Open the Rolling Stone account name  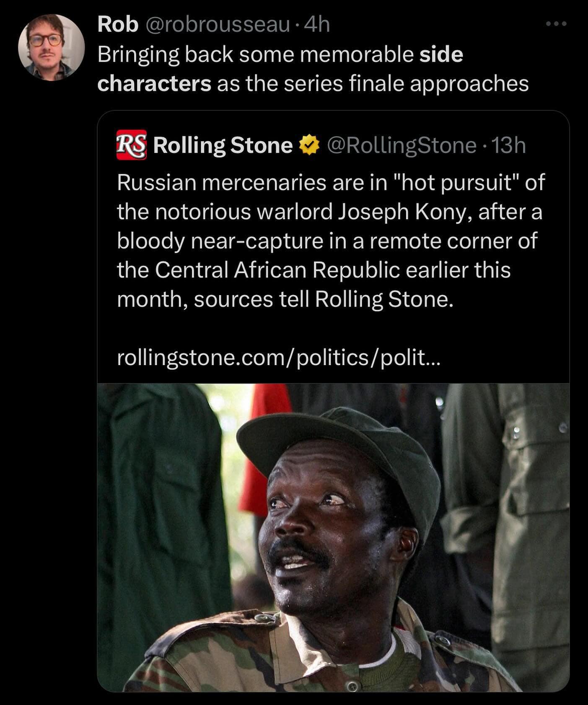coord(223,145)
